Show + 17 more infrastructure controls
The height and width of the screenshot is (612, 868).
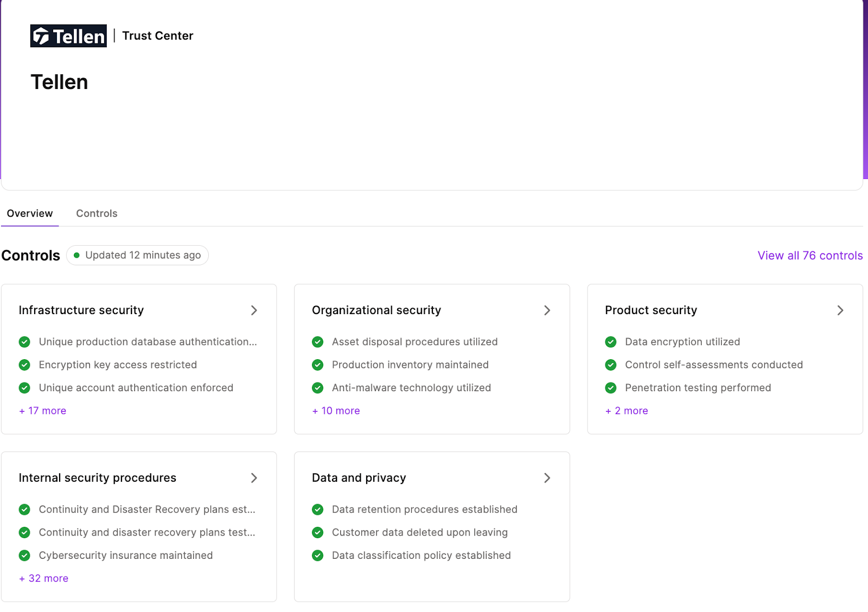42,411
